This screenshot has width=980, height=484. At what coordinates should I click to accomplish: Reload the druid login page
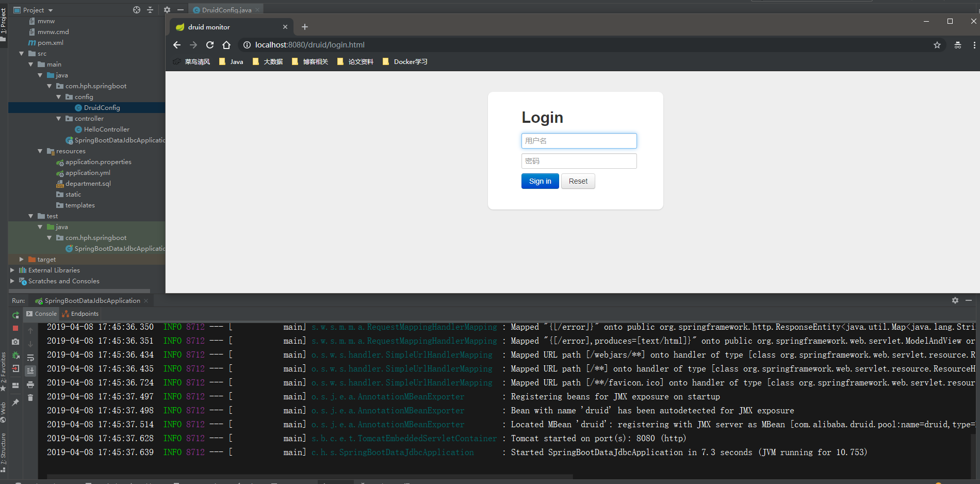click(210, 45)
